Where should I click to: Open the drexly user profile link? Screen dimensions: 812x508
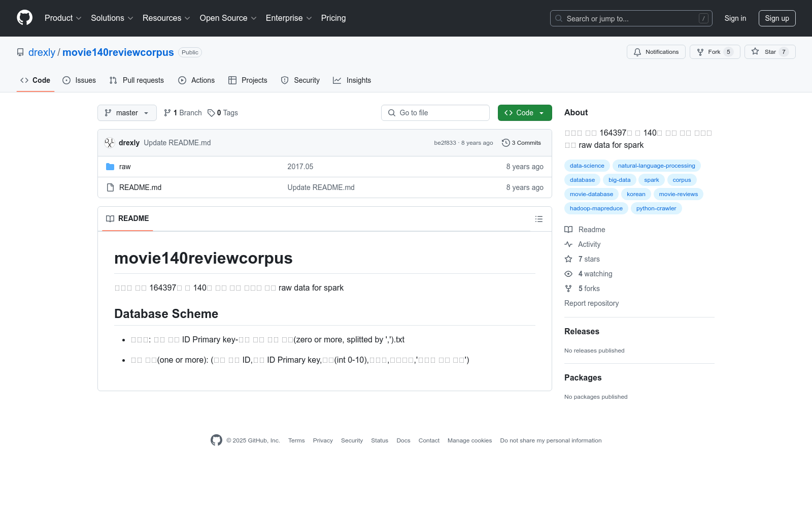[x=42, y=52]
